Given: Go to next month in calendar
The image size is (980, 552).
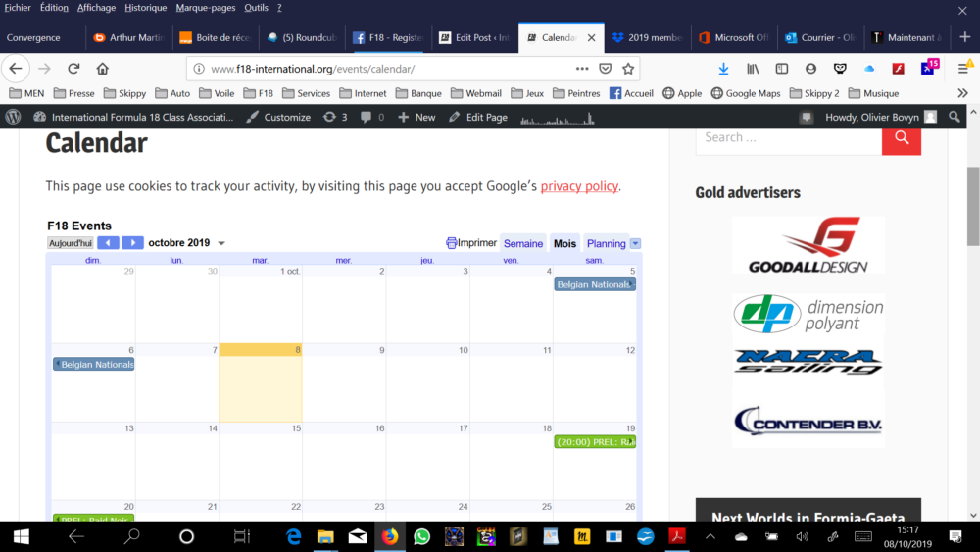Looking at the screenshot, I should 132,242.
